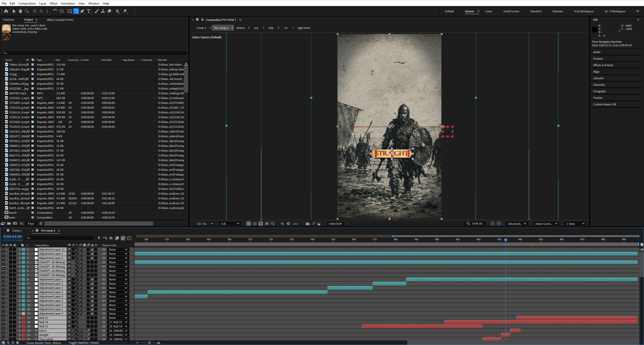Choose the Hand tool
The width and height of the screenshot is (644, 345).
point(20,11)
